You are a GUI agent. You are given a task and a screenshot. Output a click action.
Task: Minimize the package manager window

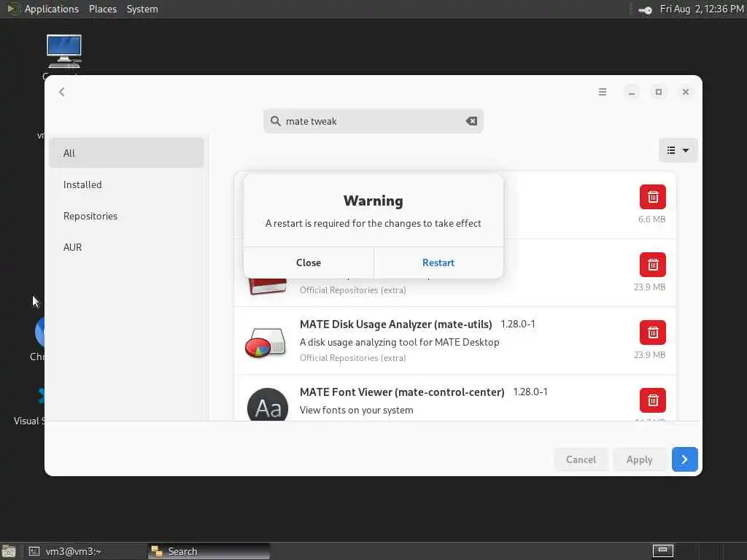[632, 92]
